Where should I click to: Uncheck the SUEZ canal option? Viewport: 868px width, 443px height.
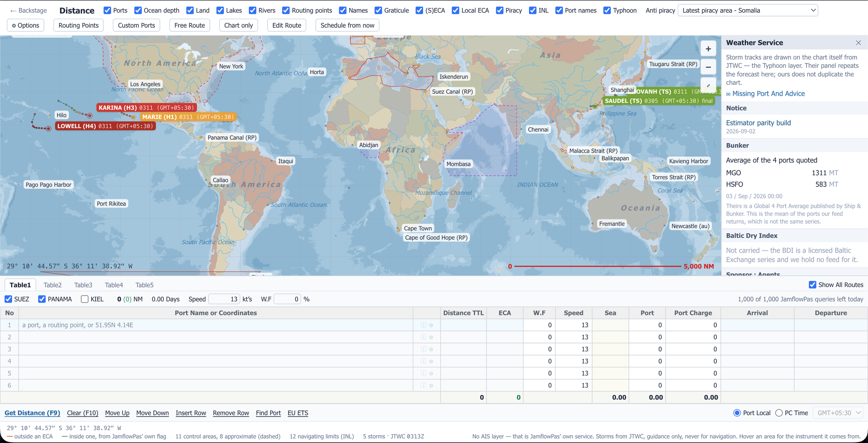[8, 299]
